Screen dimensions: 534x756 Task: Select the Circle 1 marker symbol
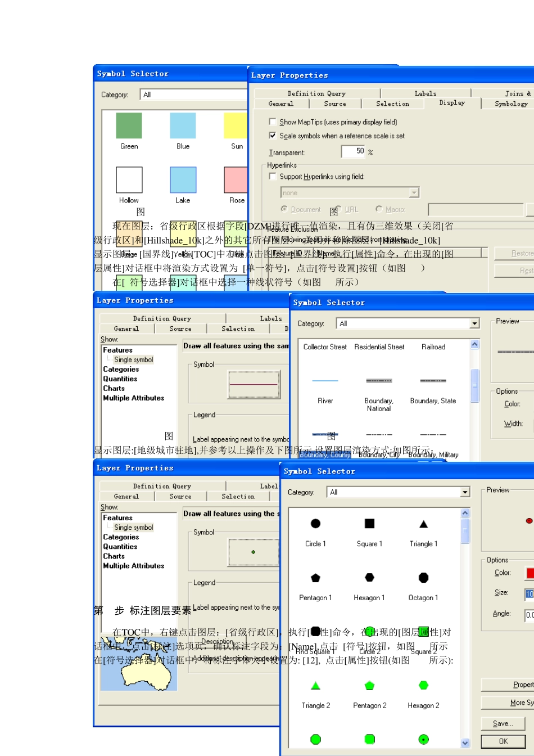pyautogui.click(x=315, y=524)
